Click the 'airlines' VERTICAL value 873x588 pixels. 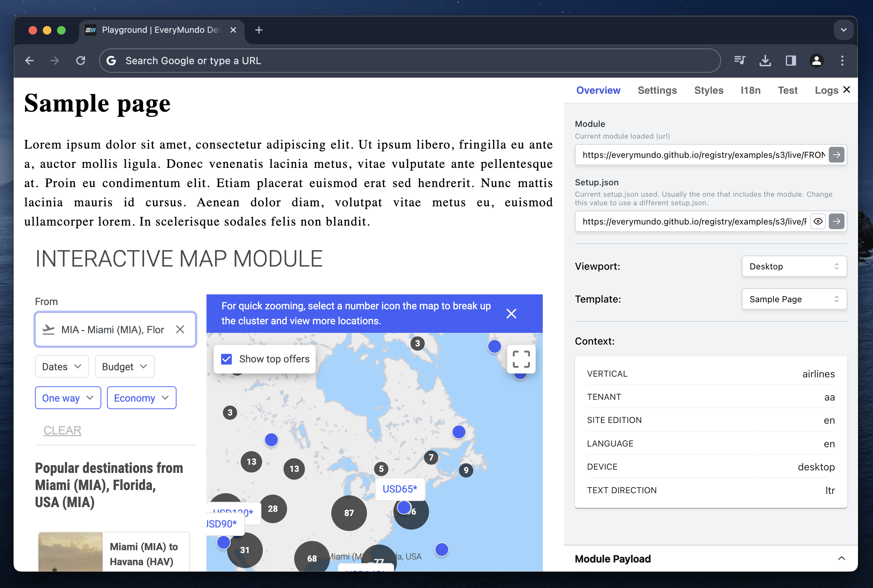click(818, 373)
